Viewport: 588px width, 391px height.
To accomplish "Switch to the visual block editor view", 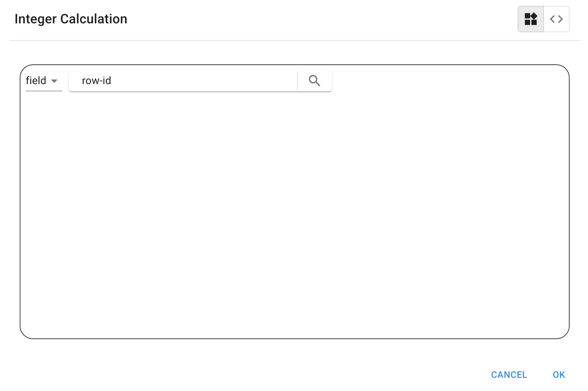I will point(530,19).
